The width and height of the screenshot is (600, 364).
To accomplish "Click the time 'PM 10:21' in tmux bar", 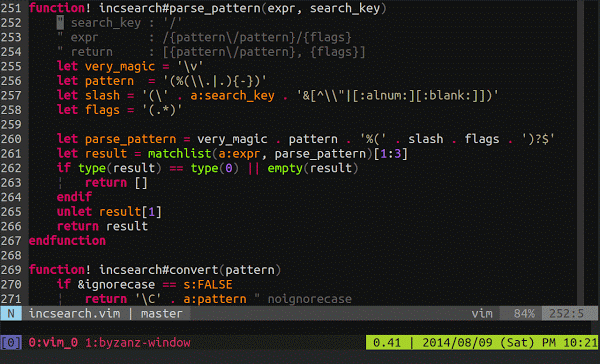I will (569, 343).
